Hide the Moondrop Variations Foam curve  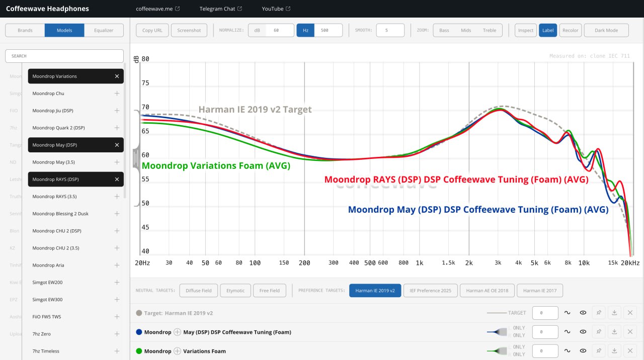583,351
